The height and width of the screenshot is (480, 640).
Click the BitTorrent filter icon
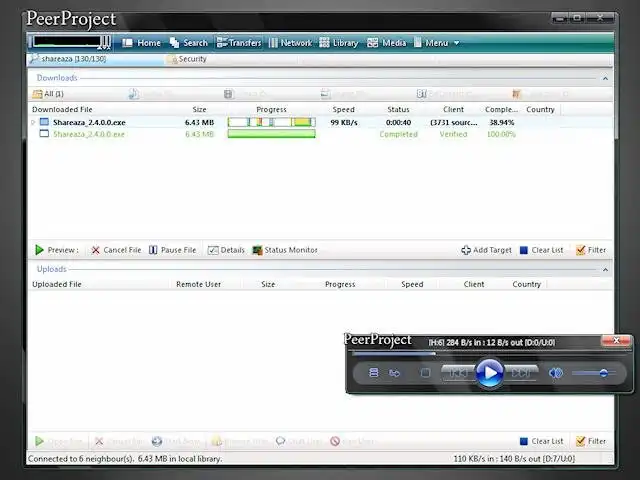point(421,94)
